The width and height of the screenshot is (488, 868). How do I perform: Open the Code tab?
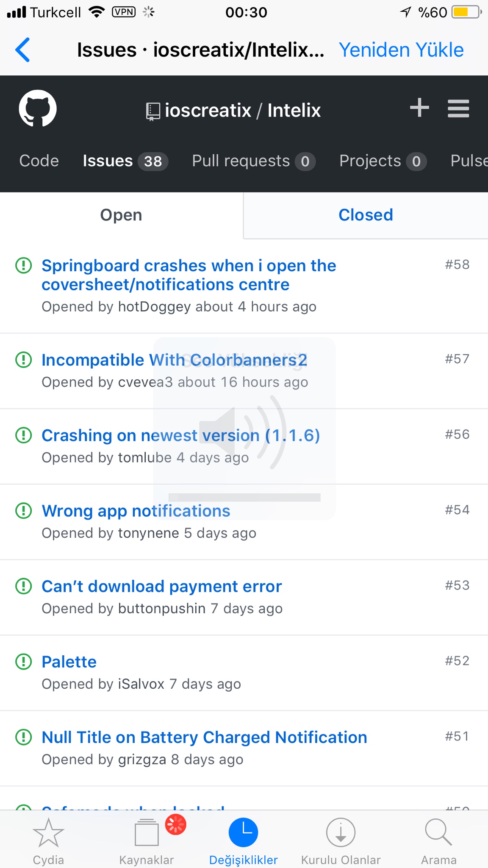[39, 161]
